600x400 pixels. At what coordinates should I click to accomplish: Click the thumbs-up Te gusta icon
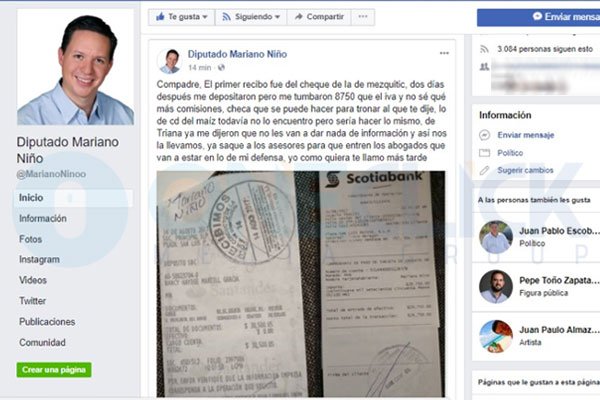(x=160, y=16)
